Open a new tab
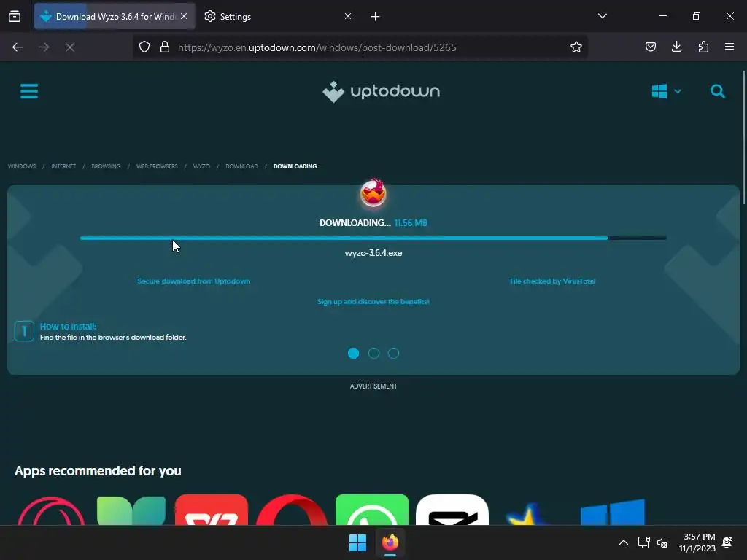Screen dimensions: 747x560 point(376,17)
